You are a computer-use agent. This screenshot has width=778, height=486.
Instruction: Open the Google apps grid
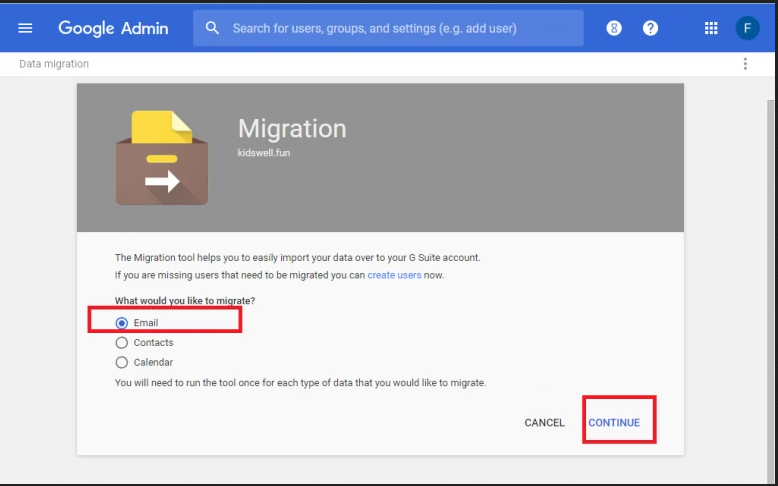coord(711,28)
